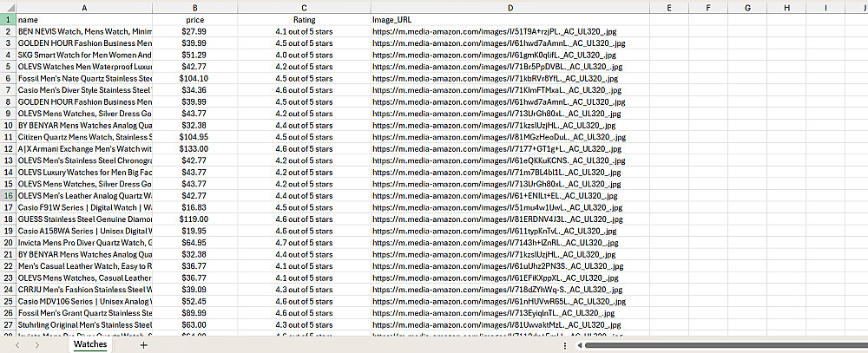Select column I header
The height and width of the screenshot is (353, 868).
[826, 8]
